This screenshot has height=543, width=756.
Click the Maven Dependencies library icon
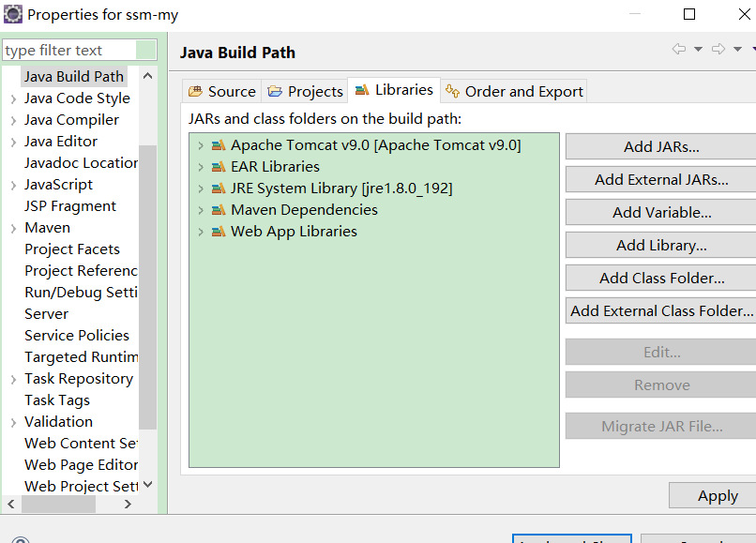219,210
